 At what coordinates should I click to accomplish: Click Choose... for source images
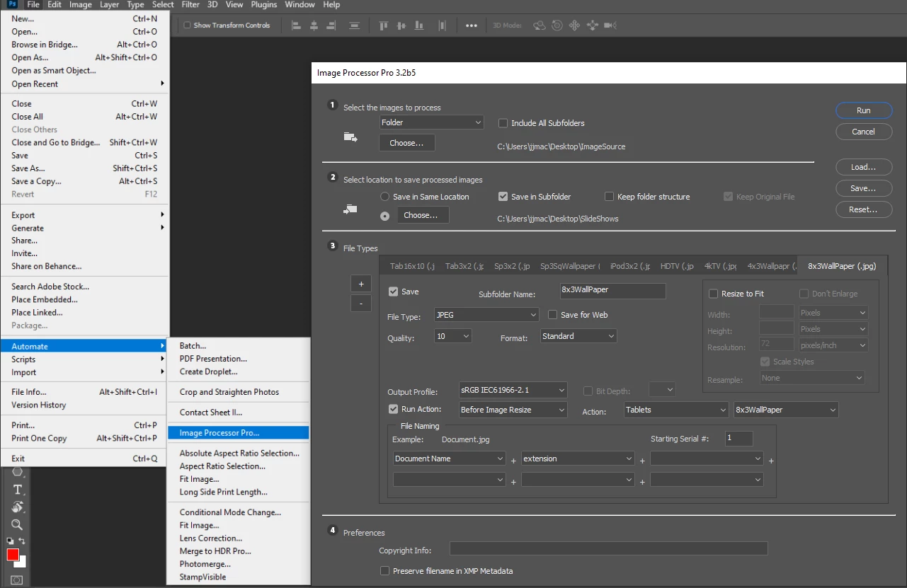(407, 143)
